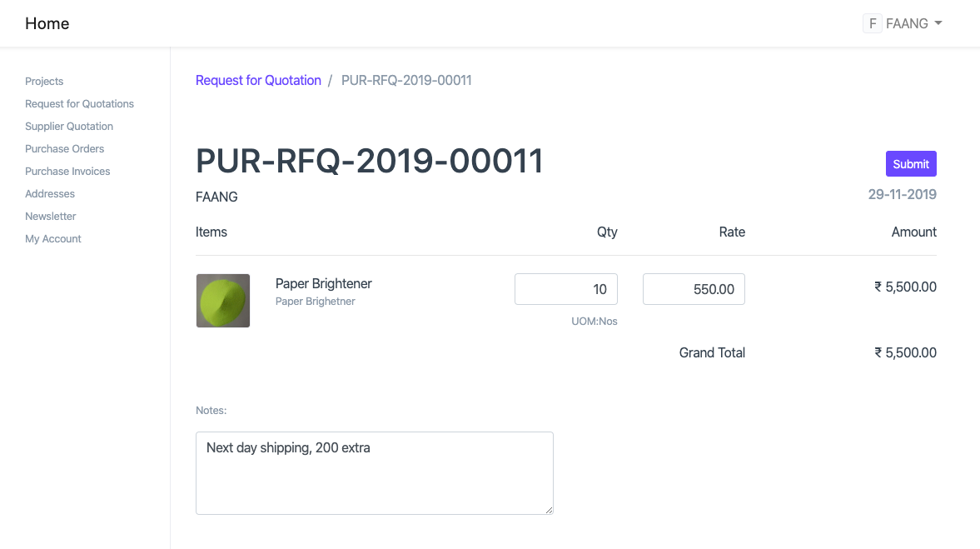The width and height of the screenshot is (980, 549).
Task: Click the Paper Brightener product thumbnail
Action: coord(223,301)
